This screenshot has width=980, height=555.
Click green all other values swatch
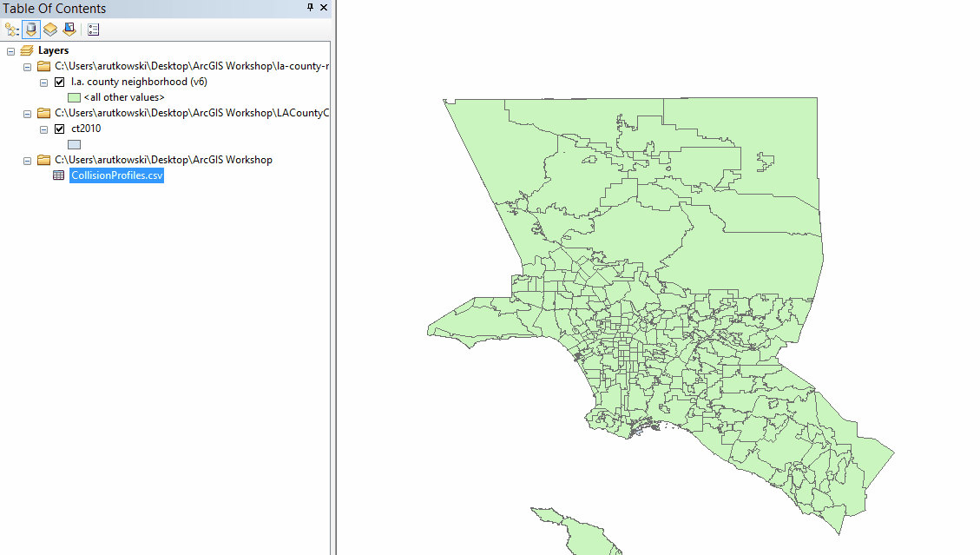pos(75,97)
